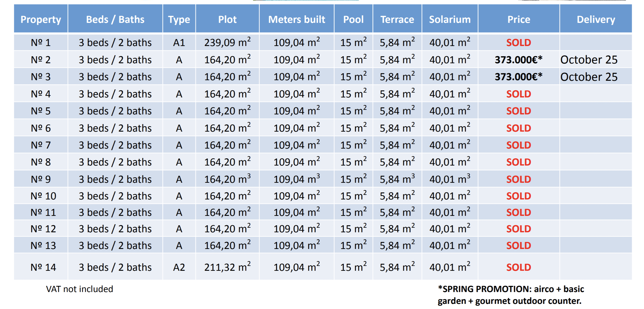Click the Delivery column header

(x=596, y=19)
